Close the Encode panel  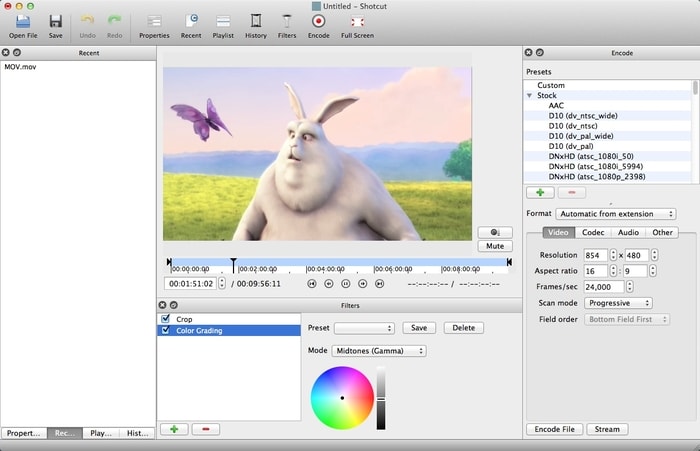(x=529, y=53)
